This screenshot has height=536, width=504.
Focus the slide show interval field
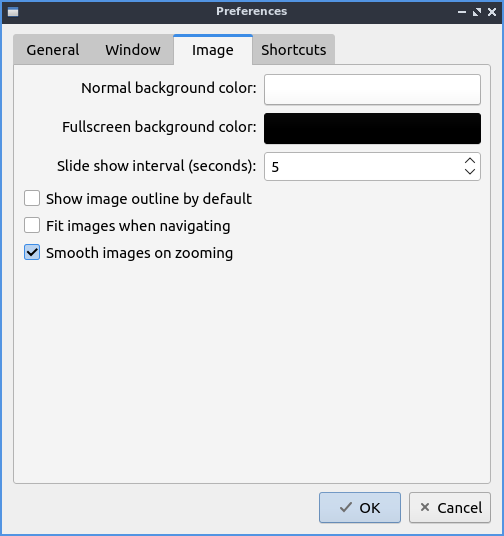tap(363, 166)
